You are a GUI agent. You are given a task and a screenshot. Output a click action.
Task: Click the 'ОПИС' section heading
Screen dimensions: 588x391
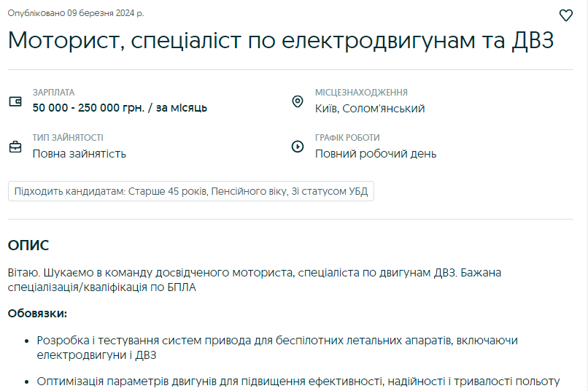[x=28, y=245]
